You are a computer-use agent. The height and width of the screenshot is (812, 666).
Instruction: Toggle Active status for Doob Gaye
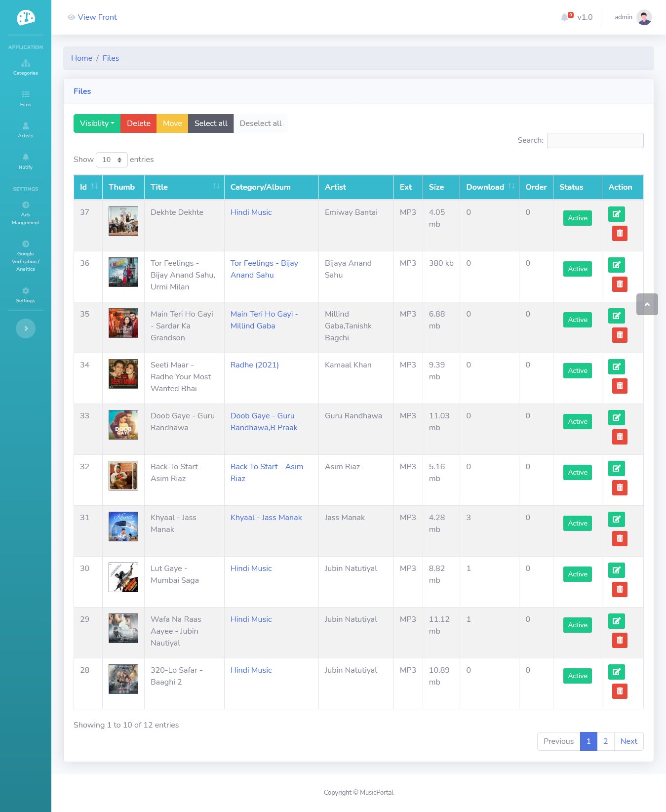click(x=578, y=421)
